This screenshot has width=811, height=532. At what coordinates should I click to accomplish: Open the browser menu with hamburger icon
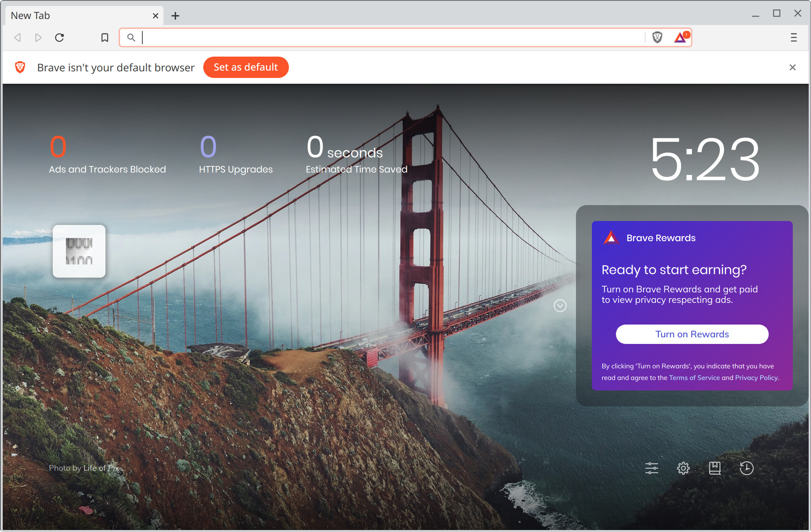794,37
